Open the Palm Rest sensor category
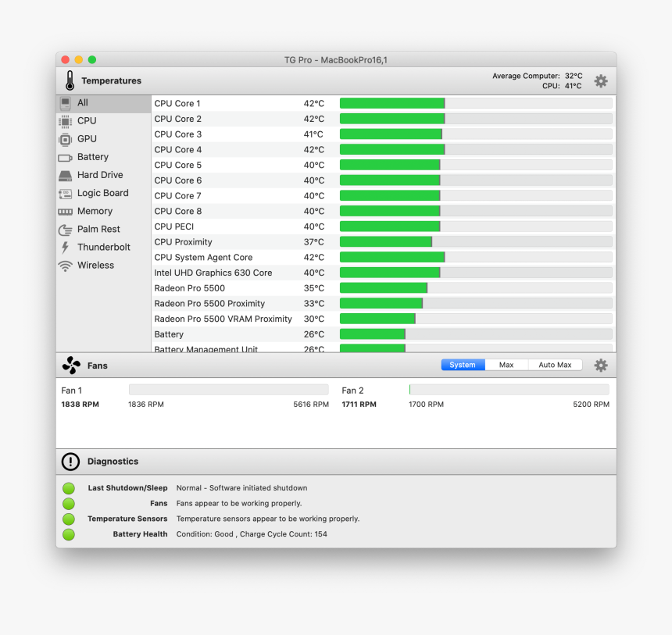The image size is (672, 635). coord(98,230)
